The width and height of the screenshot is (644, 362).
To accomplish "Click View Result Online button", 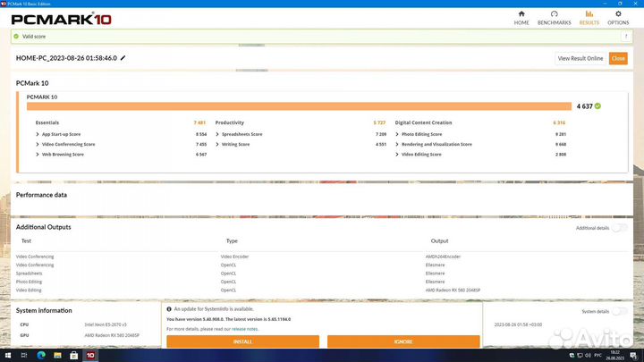I will click(580, 58).
